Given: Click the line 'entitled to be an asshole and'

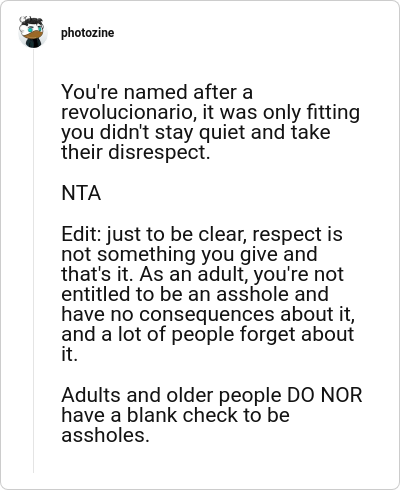Looking at the screenshot, I should tap(195, 294).
